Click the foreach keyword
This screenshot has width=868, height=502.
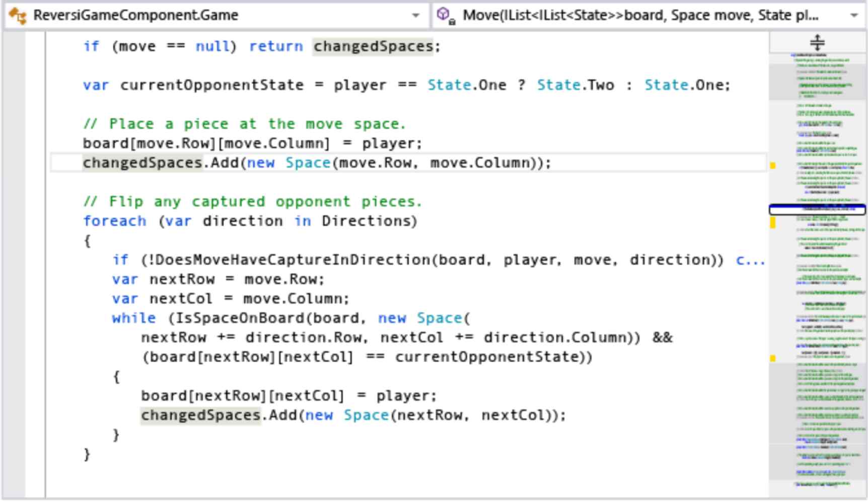click(x=115, y=221)
